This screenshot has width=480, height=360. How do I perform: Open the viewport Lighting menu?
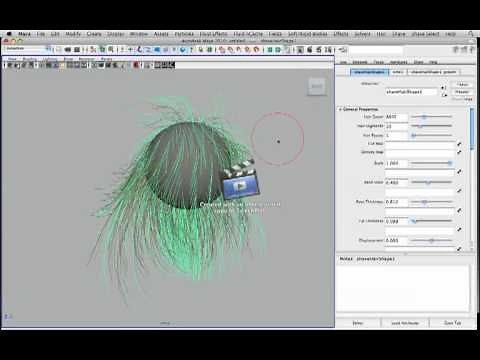(50, 59)
